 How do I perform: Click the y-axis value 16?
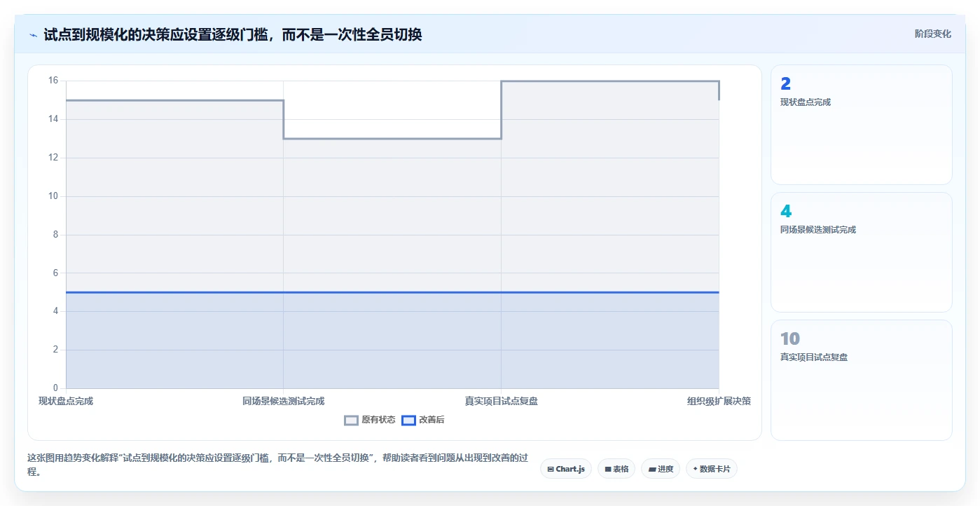[53, 81]
